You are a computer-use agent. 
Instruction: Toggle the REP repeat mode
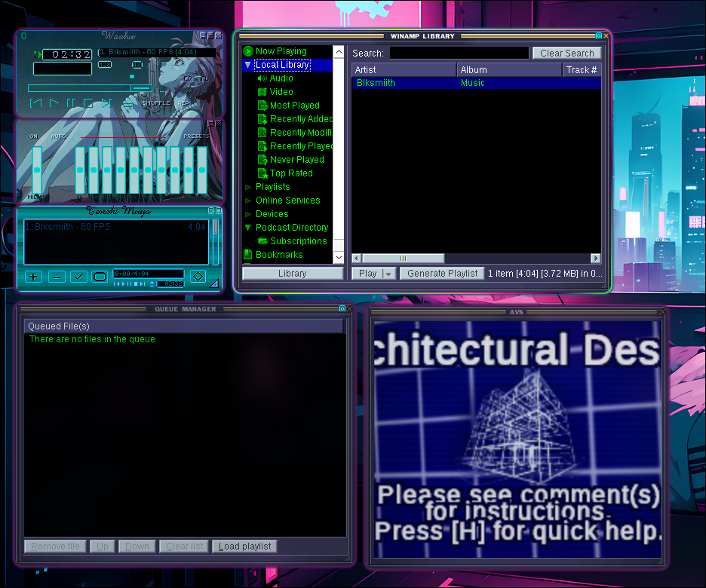tap(183, 103)
